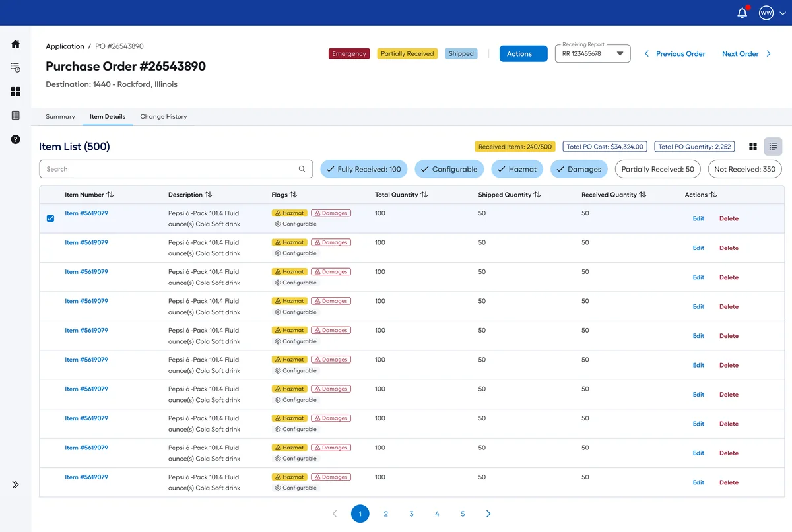Go to Next Order
The image size is (792, 532).
741,54
